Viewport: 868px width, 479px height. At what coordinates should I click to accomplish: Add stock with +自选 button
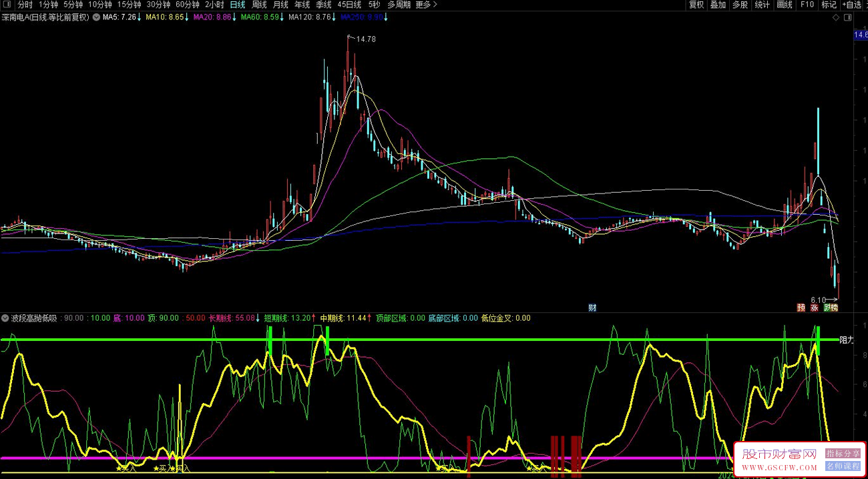(851, 5)
